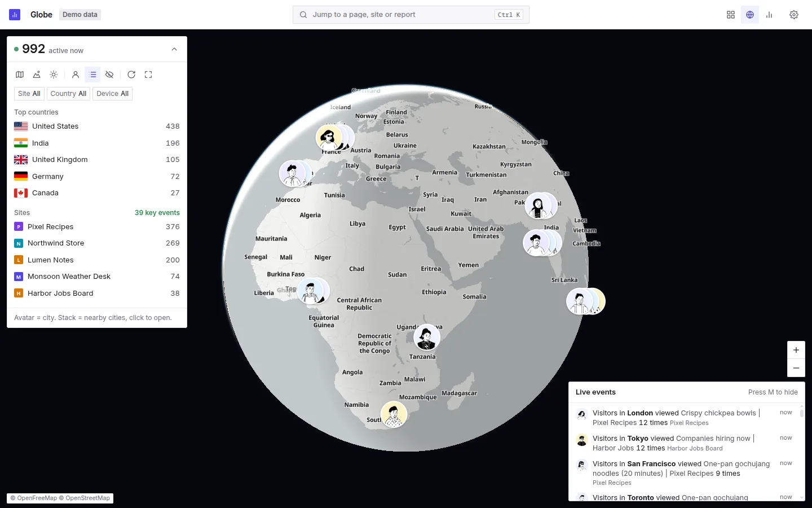Open the avatar near Ghana
The width and height of the screenshot is (812, 508).
pos(312,291)
